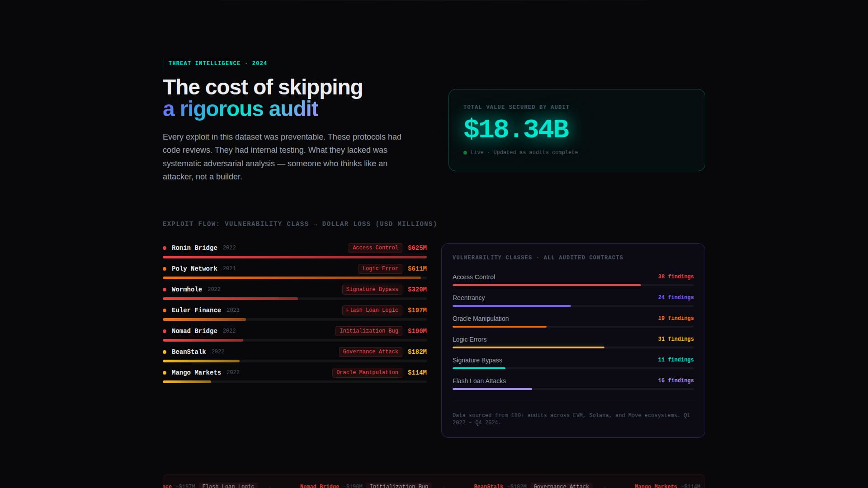This screenshot has height=488, width=868.
Task: Click the Oracle Manipulation findings bar in panel
Action: point(573,327)
